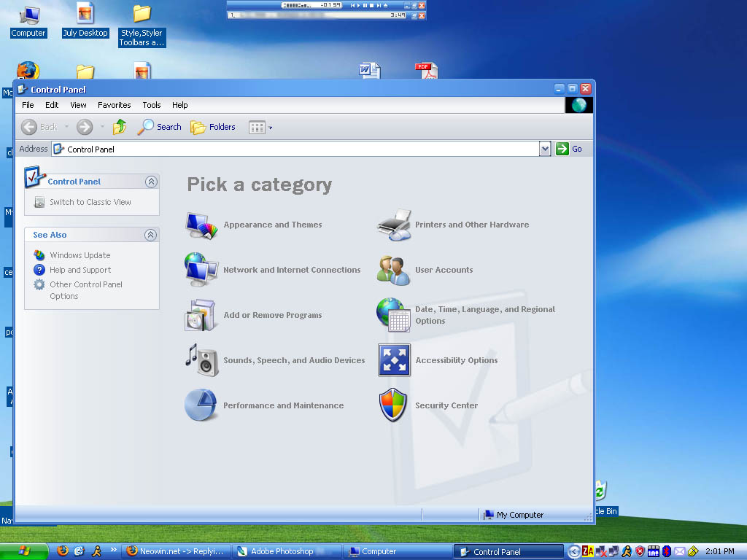Open User Accounts people icon
Viewport: 747px width, 560px height.
coord(393,270)
